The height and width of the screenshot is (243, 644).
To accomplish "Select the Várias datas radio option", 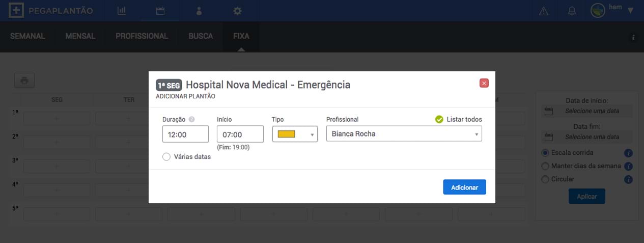I will point(166,157).
